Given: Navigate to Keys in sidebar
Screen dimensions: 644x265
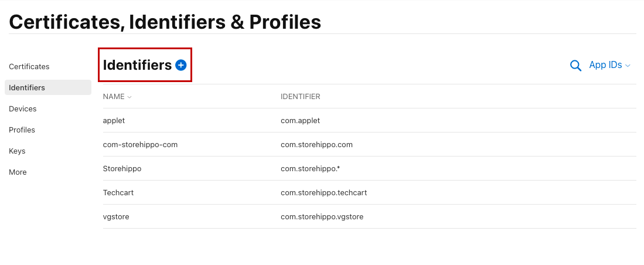Looking at the screenshot, I should (x=17, y=151).
